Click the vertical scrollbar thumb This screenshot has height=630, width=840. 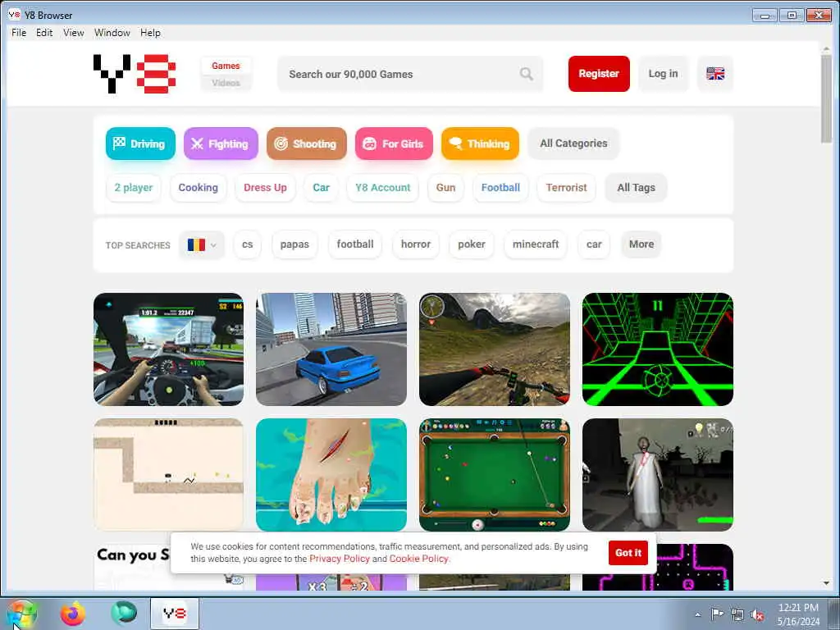826,98
